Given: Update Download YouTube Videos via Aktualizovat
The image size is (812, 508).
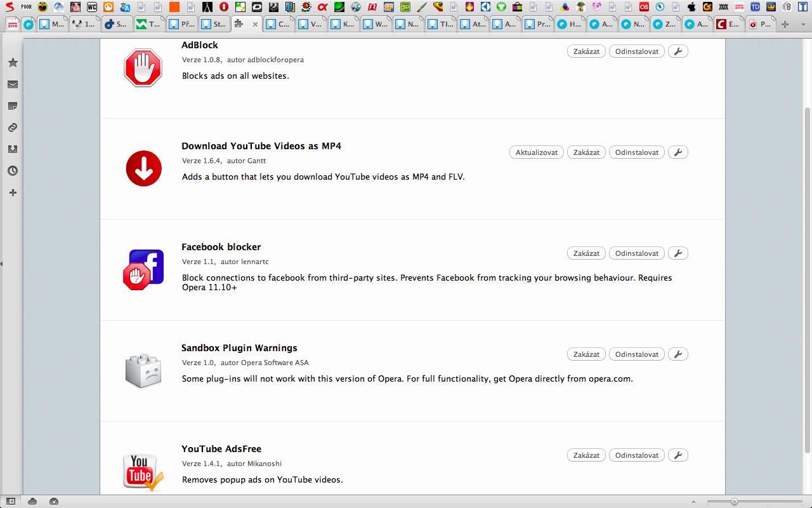Looking at the screenshot, I should tap(536, 152).
